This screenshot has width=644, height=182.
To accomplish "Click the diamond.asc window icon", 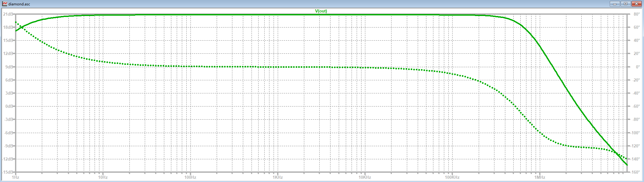I will (4, 4).
